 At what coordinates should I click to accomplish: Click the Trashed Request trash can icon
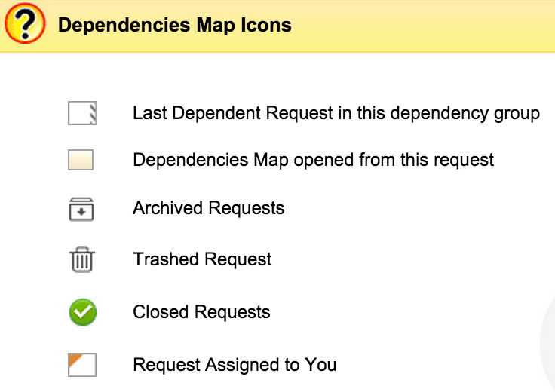pyautogui.click(x=81, y=260)
